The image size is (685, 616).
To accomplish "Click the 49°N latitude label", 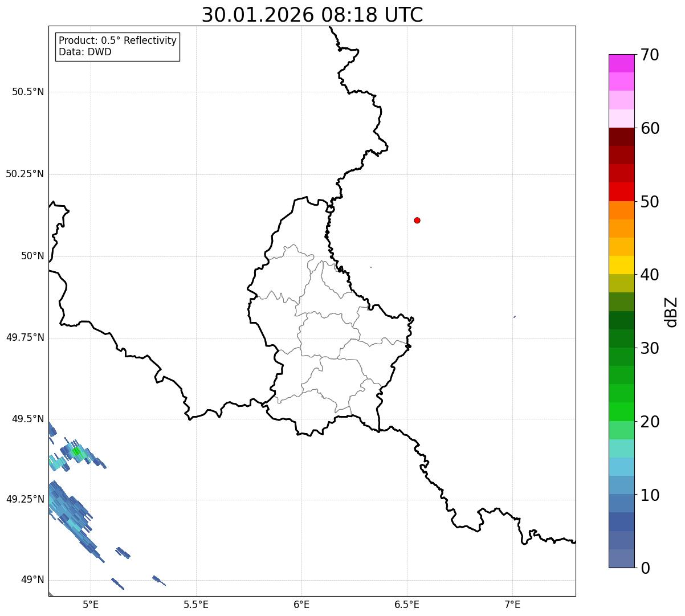I will click(x=32, y=580).
